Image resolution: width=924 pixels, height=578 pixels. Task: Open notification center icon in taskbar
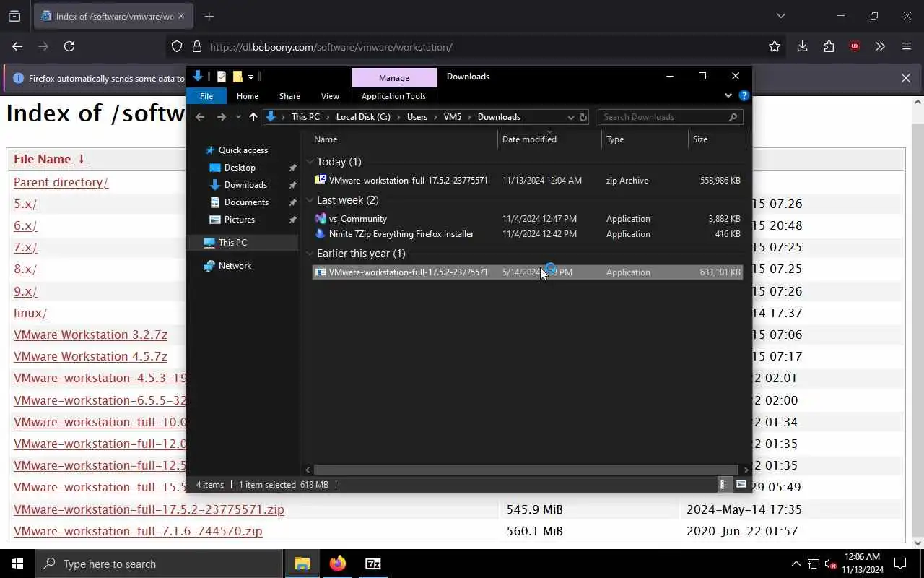click(900, 564)
